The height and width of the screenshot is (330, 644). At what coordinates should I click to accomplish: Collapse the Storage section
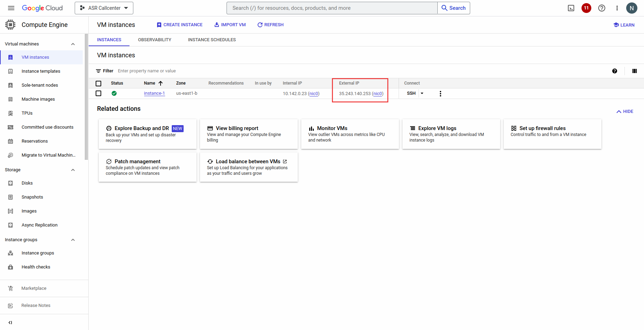73,170
